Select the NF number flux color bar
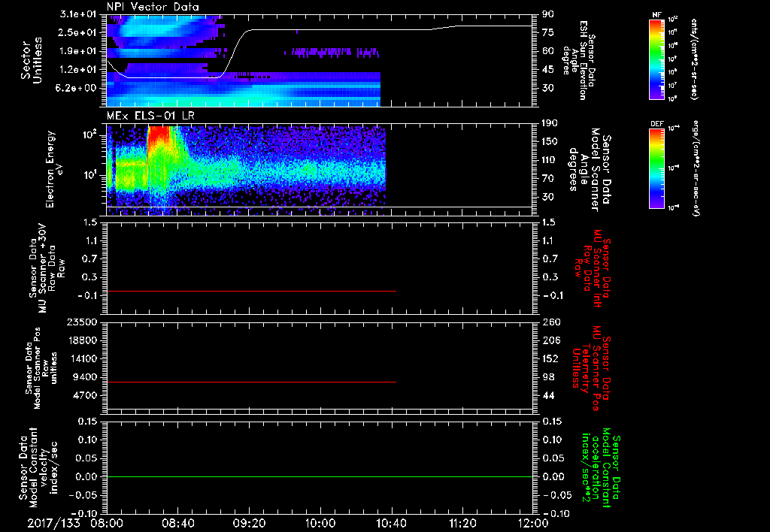Image resolution: width=770 pixels, height=532 pixels. (656, 59)
